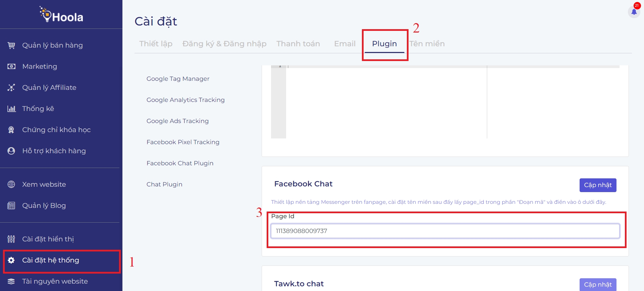Viewport: 644px width, 291px height.
Task: Open the Thanh toán tab
Action: [x=298, y=44]
